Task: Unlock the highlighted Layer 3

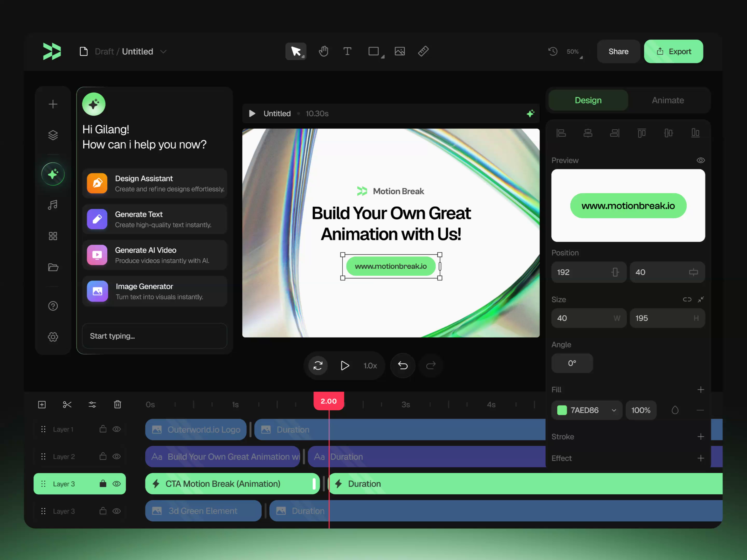Action: click(103, 483)
